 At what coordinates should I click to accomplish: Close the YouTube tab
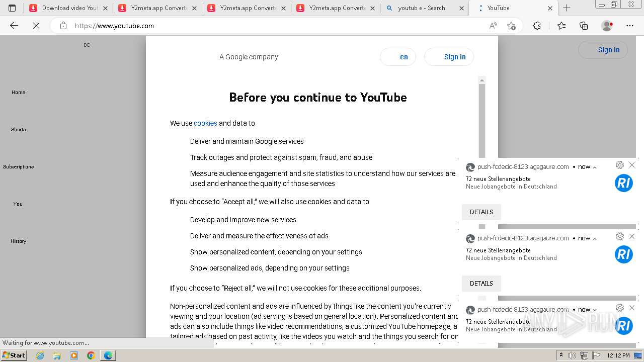tap(550, 8)
